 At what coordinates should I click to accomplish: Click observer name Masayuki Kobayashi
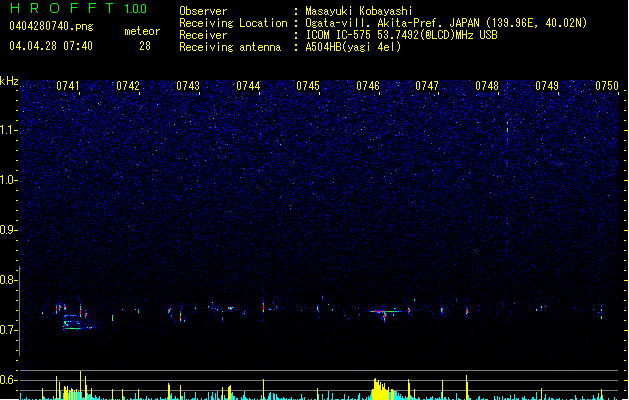[x=359, y=11]
